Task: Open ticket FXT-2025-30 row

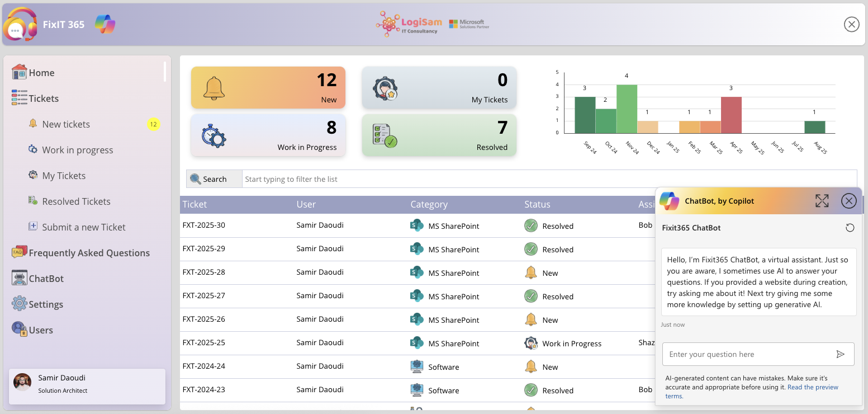Action: (417, 225)
